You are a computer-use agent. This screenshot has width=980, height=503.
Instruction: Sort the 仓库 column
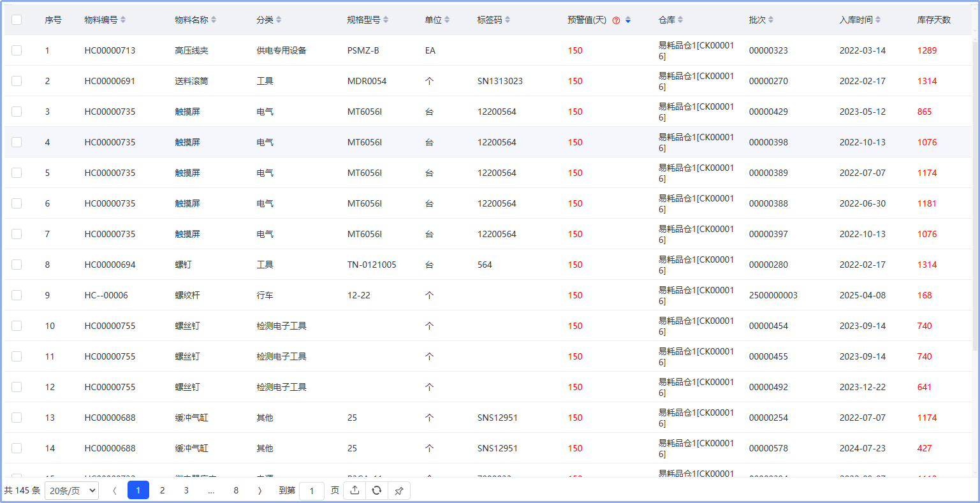point(679,20)
